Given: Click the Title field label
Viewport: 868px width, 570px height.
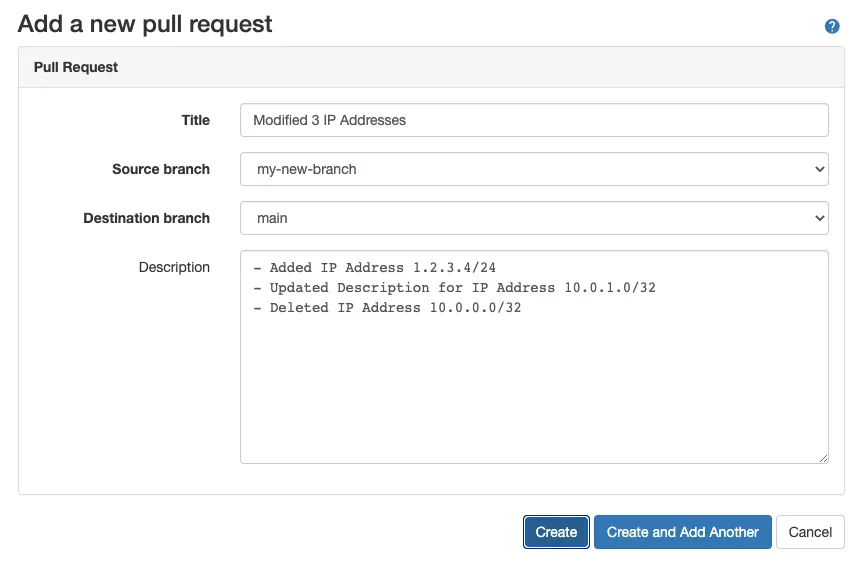Looking at the screenshot, I should click(195, 120).
